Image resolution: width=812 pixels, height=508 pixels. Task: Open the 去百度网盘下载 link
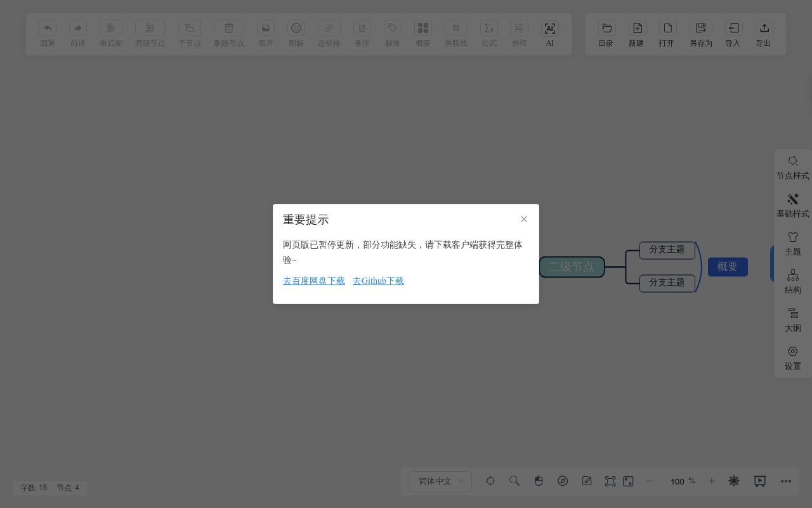tap(314, 281)
